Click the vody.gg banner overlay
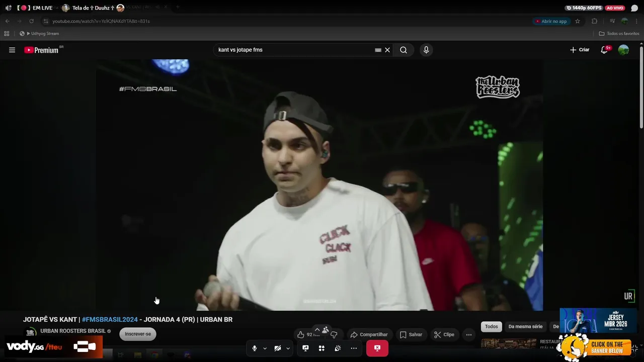The image size is (644, 362). (x=53, y=347)
